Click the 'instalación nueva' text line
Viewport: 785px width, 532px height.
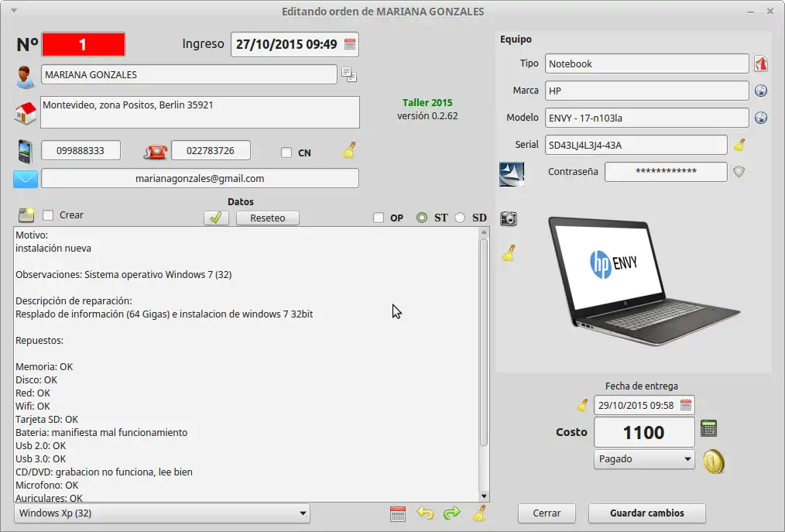pos(53,248)
